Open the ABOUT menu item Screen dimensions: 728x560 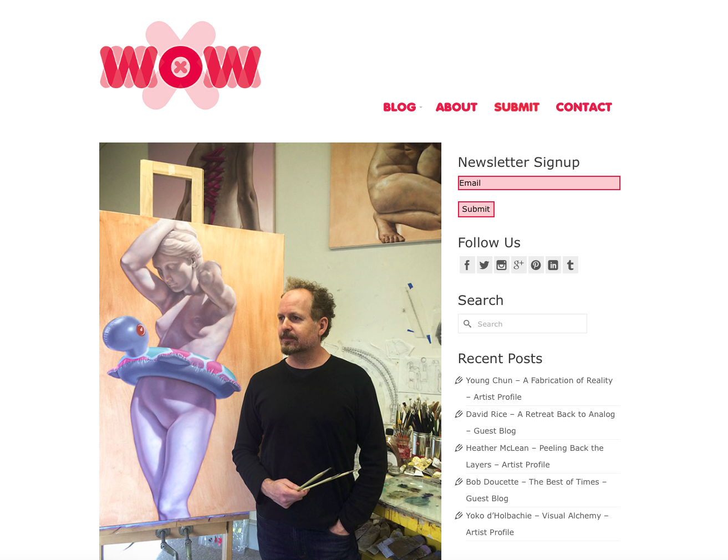[x=456, y=107]
